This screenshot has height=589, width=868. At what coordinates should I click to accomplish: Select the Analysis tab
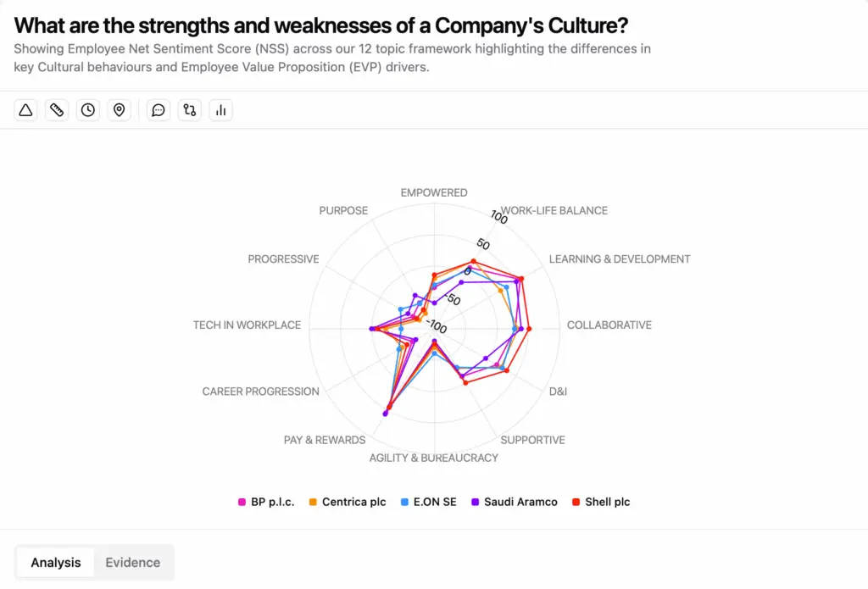tap(55, 562)
